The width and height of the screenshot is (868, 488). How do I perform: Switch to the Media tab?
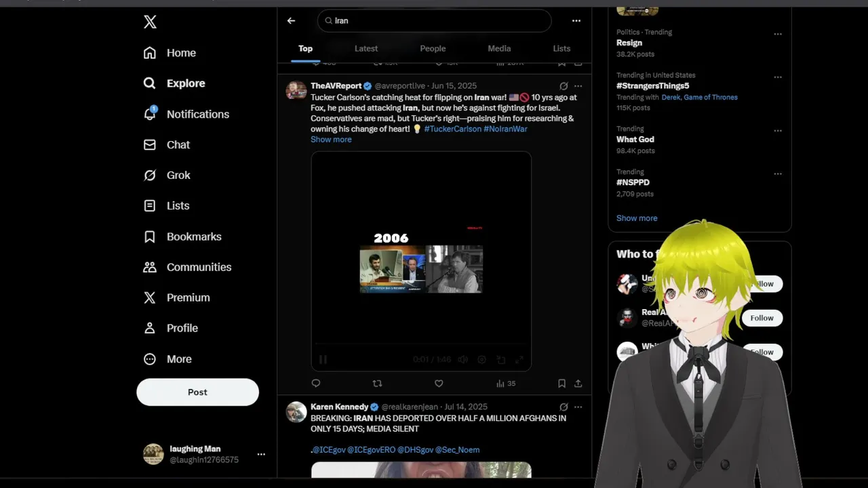click(499, 49)
